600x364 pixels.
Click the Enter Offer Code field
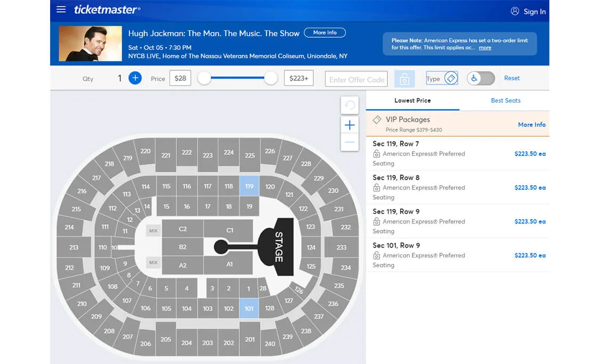(x=356, y=79)
